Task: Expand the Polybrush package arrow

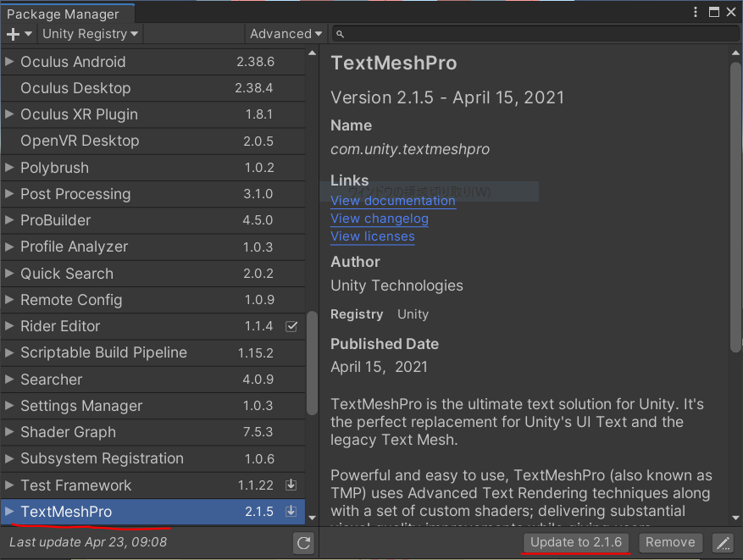Action: coord(8,167)
